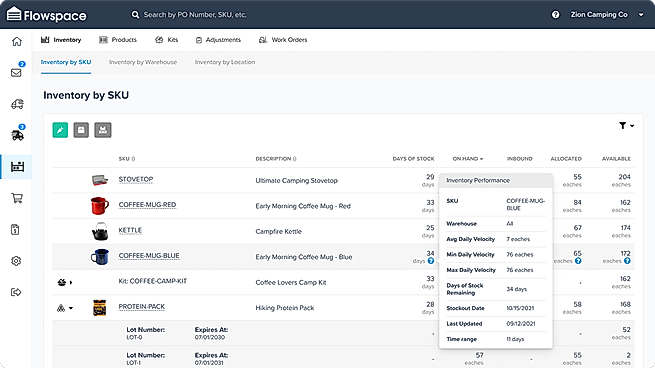Viewport: 655px width, 368px height.
Task: Click the red coffee mug thumbnail
Action: 100,206
